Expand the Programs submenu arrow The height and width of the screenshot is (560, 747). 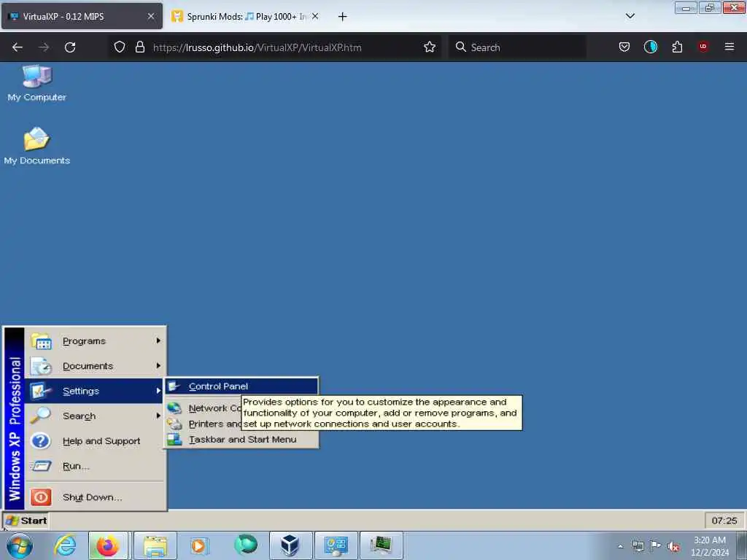point(158,341)
